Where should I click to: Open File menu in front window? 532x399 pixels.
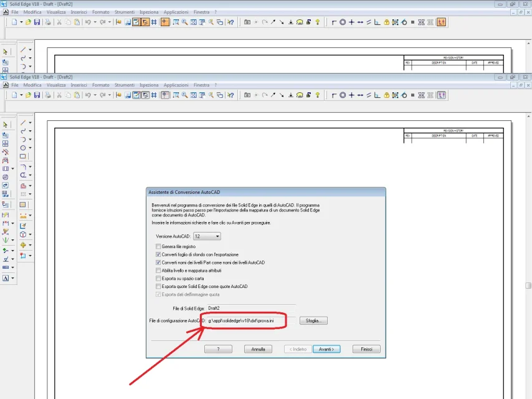(x=15, y=85)
